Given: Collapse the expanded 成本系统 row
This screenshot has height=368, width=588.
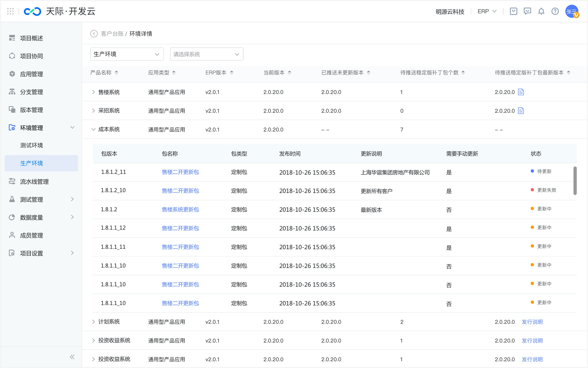Looking at the screenshot, I should point(94,129).
